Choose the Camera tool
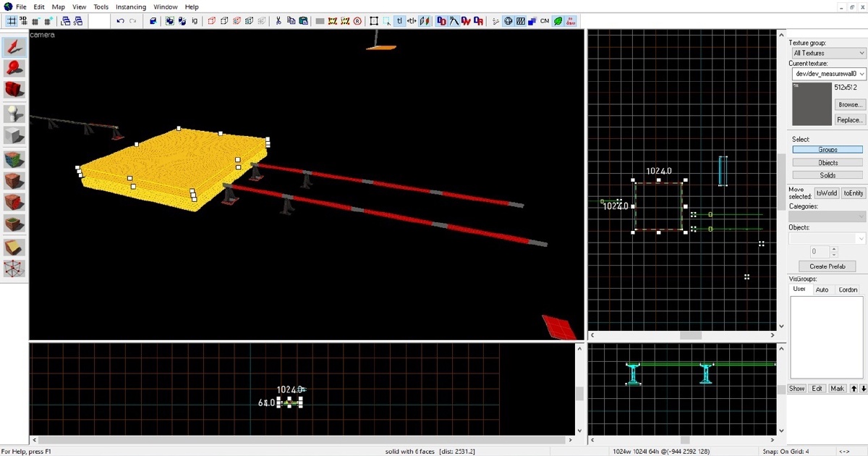 [x=14, y=90]
